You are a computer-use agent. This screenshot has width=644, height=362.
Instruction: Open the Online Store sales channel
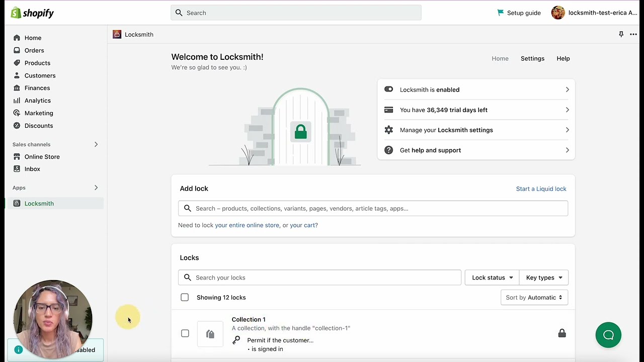42,157
